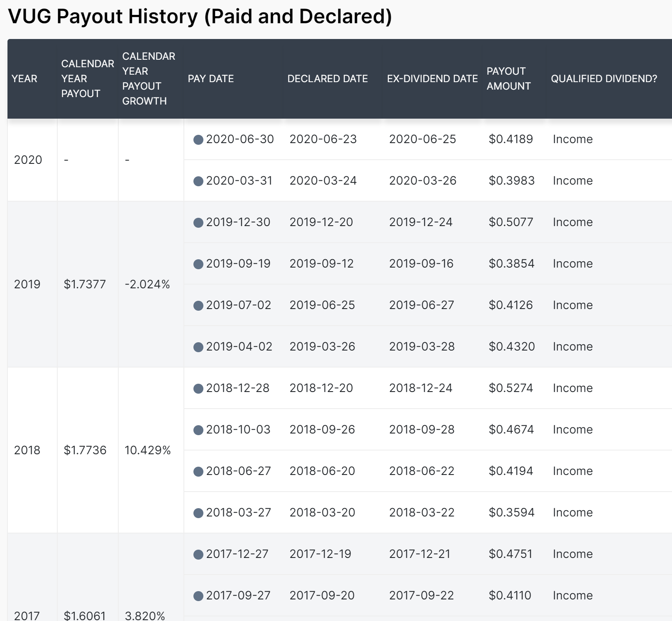Click the dot icon beside 2019-12-30
This screenshot has height=621, width=672.
198,223
